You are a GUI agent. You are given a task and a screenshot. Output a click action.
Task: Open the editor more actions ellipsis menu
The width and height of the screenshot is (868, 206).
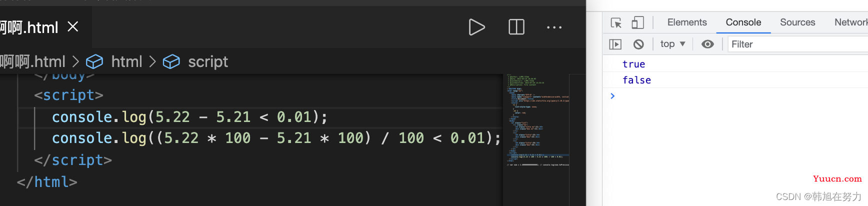[554, 27]
